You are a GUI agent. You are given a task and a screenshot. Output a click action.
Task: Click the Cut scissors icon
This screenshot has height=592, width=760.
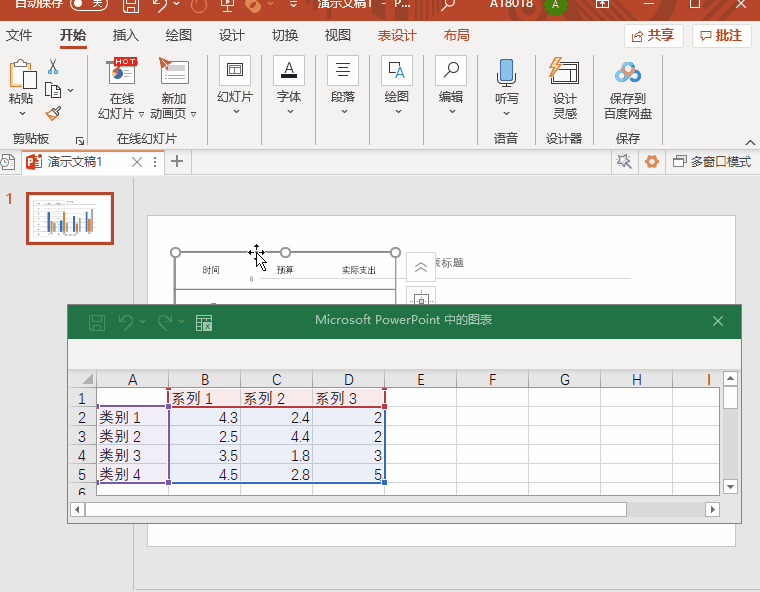(x=53, y=67)
